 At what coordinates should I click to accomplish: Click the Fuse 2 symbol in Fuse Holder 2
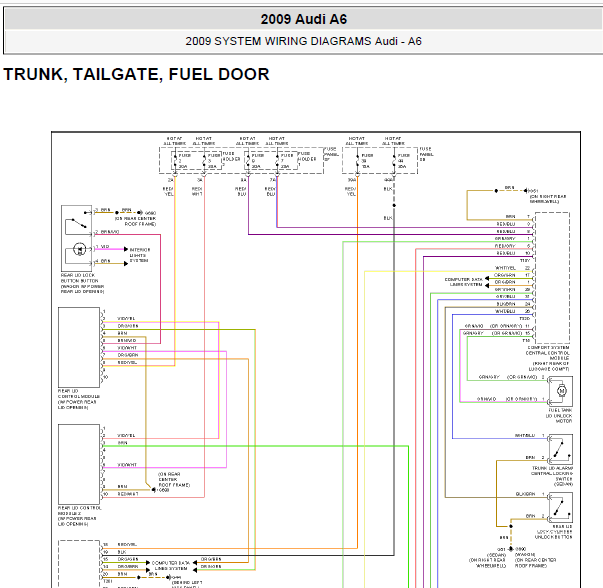click(175, 161)
